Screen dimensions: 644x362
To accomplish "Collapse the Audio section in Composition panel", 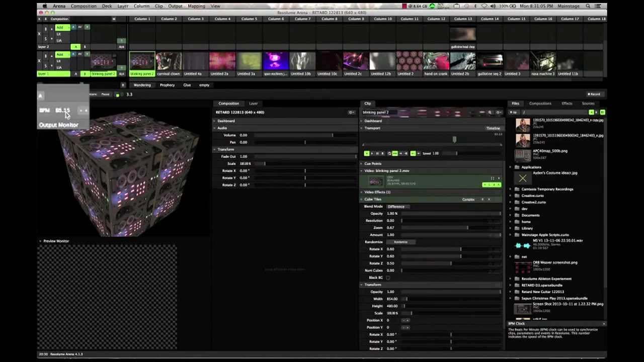I will 215,128.
